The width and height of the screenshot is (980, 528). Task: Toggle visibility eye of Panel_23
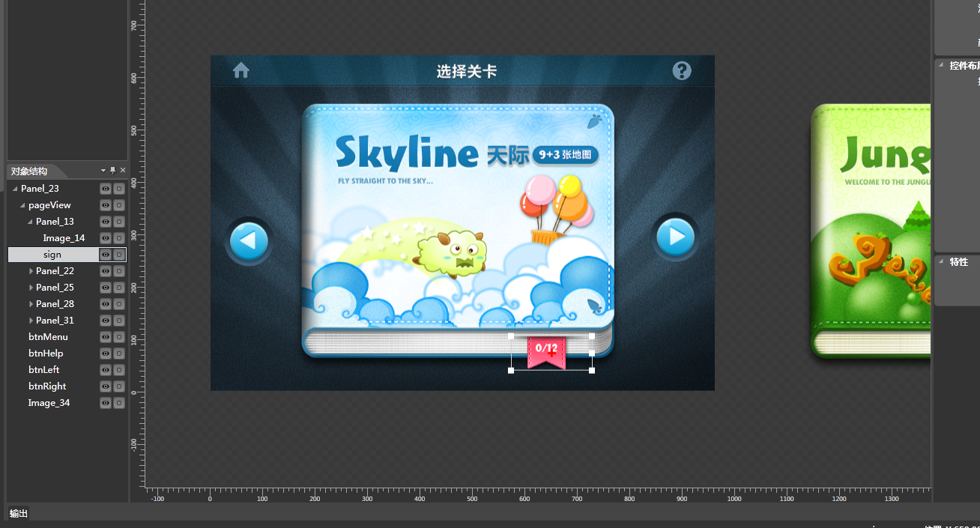[x=106, y=189]
